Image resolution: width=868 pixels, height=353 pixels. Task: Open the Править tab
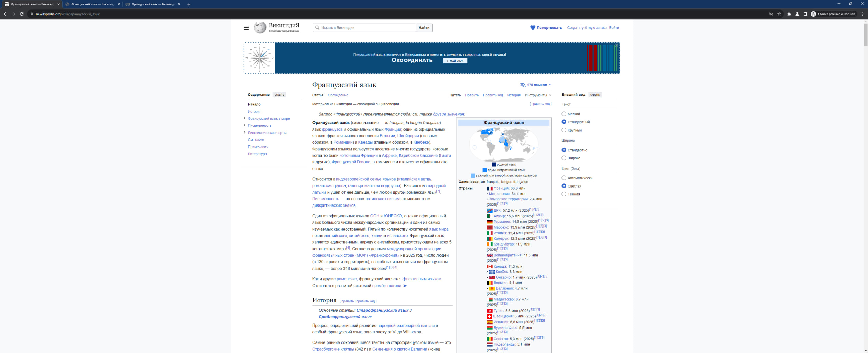(x=472, y=95)
